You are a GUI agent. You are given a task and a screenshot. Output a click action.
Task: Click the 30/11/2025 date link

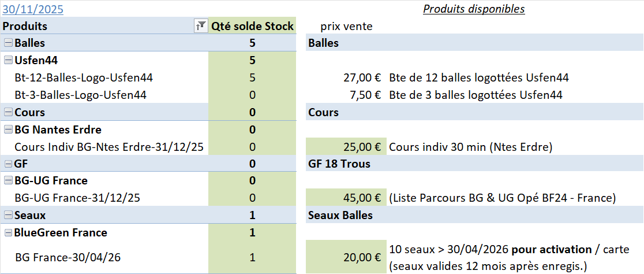point(33,9)
